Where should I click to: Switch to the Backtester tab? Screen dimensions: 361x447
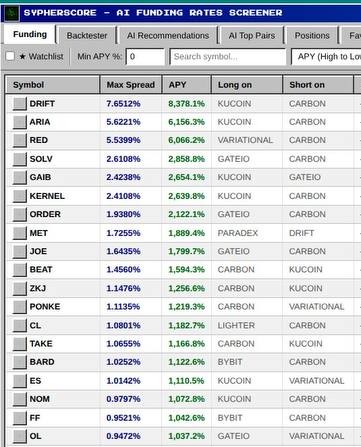pos(87,35)
